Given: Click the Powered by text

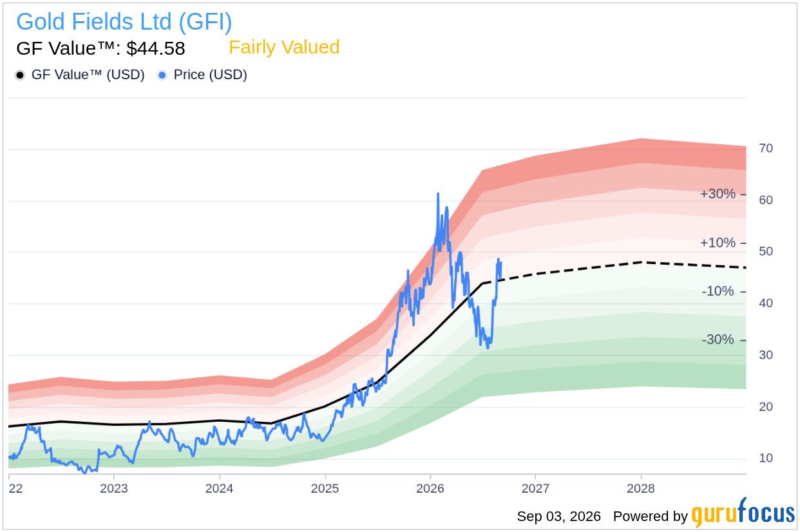Looking at the screenshot, I should tap(651, 517).
